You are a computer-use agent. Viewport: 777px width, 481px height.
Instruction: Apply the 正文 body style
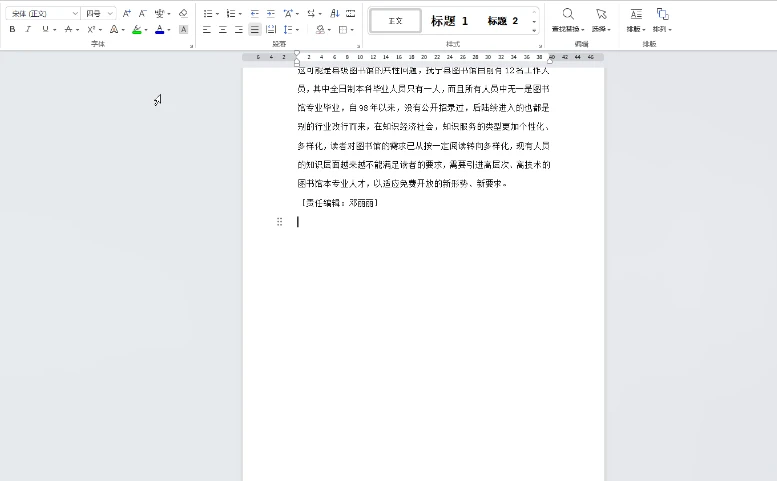point(395,21)
